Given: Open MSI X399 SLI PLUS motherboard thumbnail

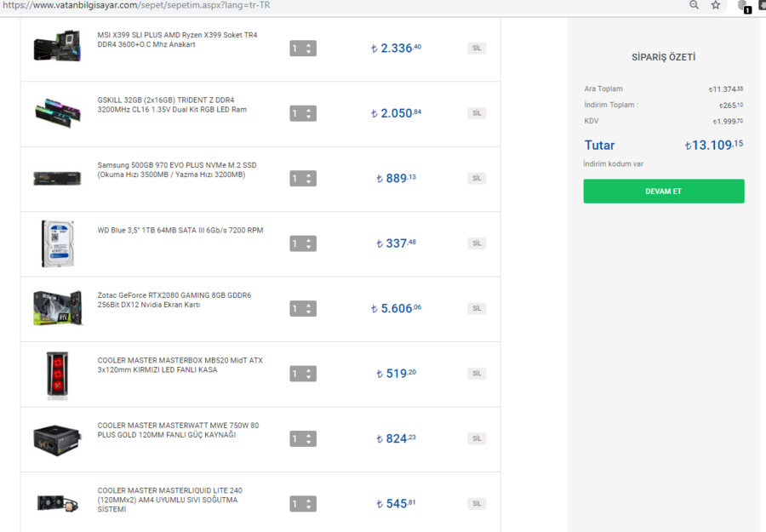Looking at the screenshot, I should (x=57, y=47).
